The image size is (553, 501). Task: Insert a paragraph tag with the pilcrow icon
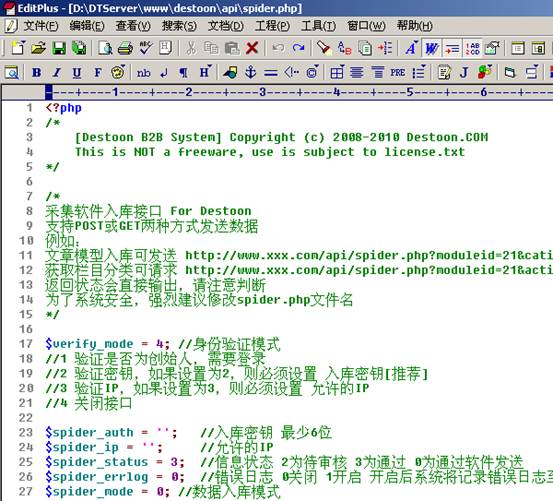(183, 73)
